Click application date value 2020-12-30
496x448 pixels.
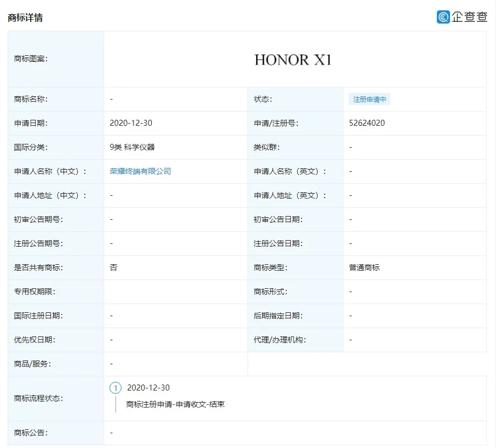coord(131,123)
